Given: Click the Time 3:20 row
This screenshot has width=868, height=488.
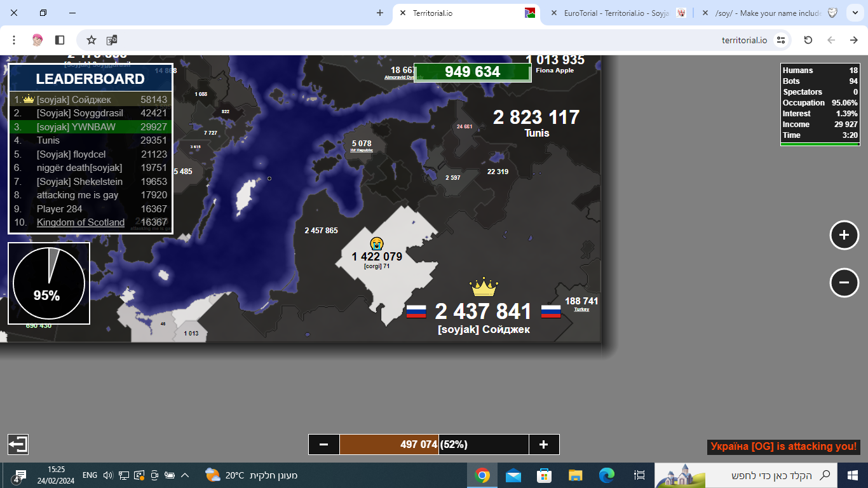Looking at the screenshot, I should 820,135.
